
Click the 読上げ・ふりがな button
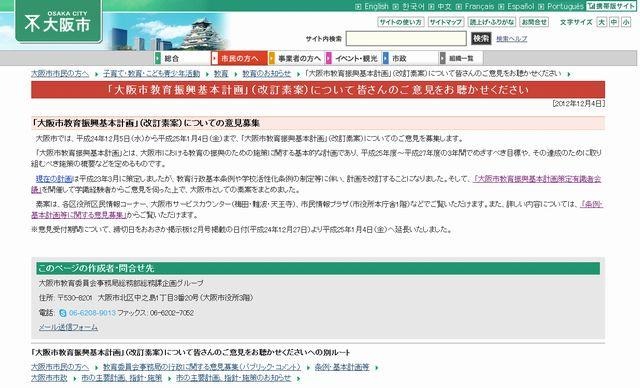tap(492, 22)
